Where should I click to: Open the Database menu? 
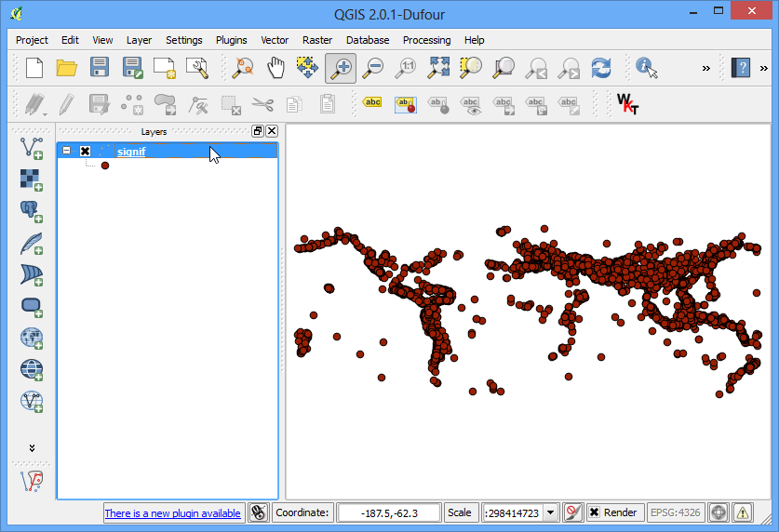click(368, 40)
